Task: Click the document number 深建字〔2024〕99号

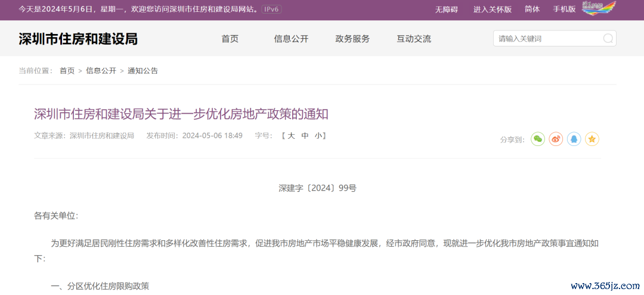Action: click(x=317, y=188)
